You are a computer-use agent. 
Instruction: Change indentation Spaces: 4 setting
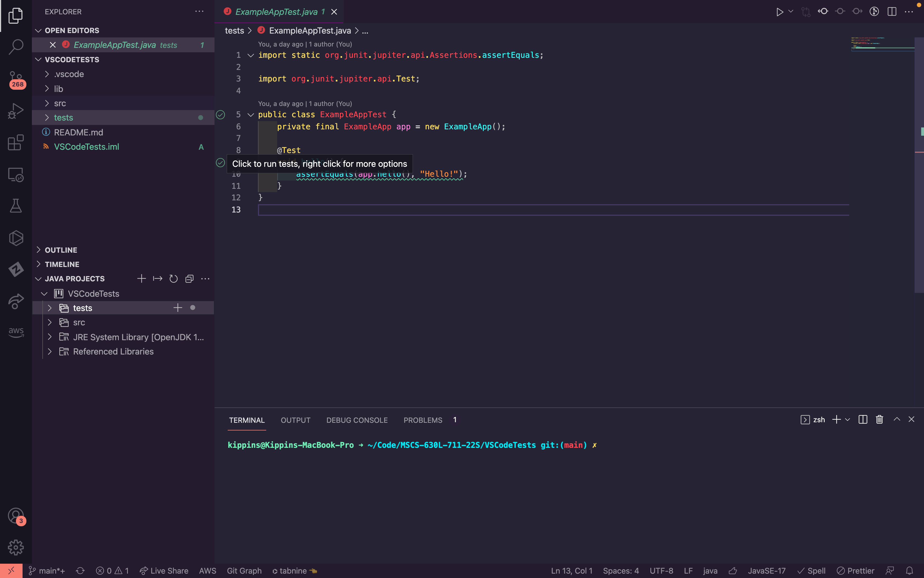[621, 571]
